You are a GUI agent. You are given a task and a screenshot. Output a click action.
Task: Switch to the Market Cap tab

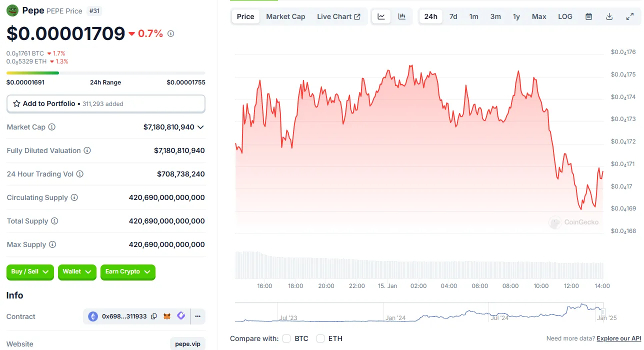285,16
